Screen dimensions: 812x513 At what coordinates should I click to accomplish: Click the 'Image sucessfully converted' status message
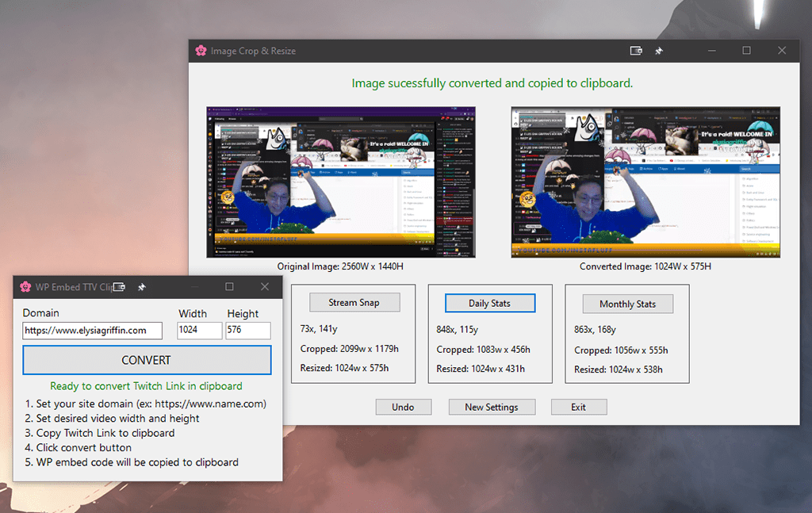[492, 83]
